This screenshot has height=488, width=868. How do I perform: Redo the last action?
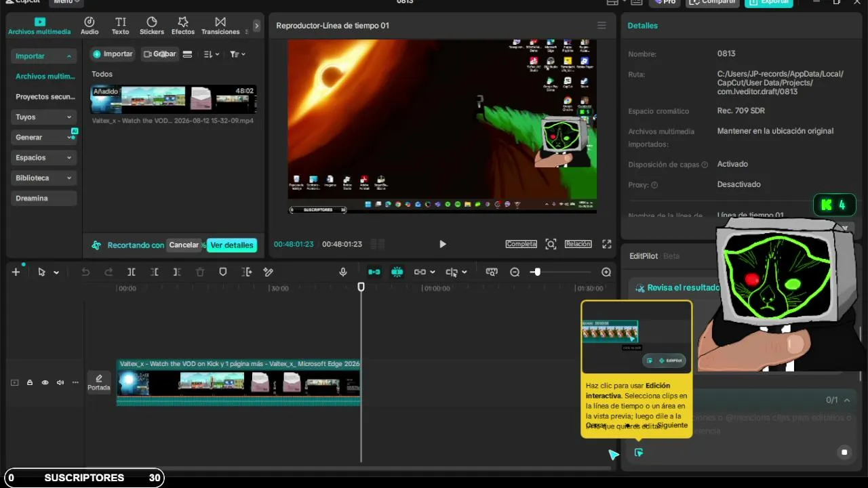point(108,272)
